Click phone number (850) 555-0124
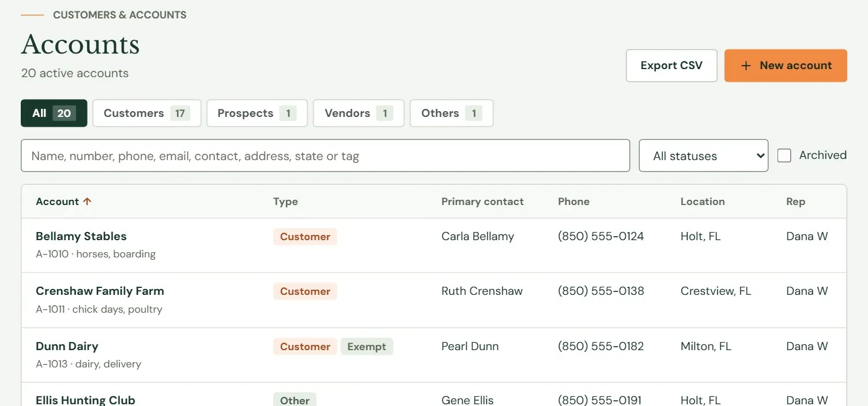This screenshot has height=406, width=868. point(601,236)
